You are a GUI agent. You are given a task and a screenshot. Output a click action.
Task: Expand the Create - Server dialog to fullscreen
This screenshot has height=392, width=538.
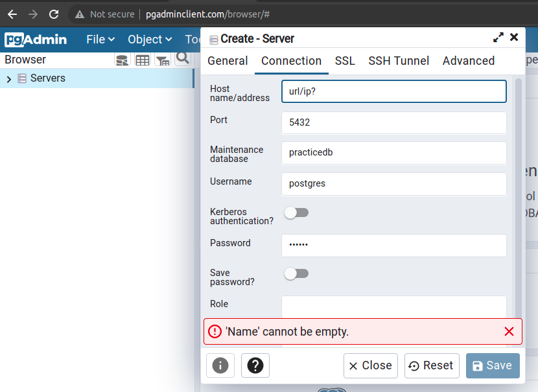point(498,38)
